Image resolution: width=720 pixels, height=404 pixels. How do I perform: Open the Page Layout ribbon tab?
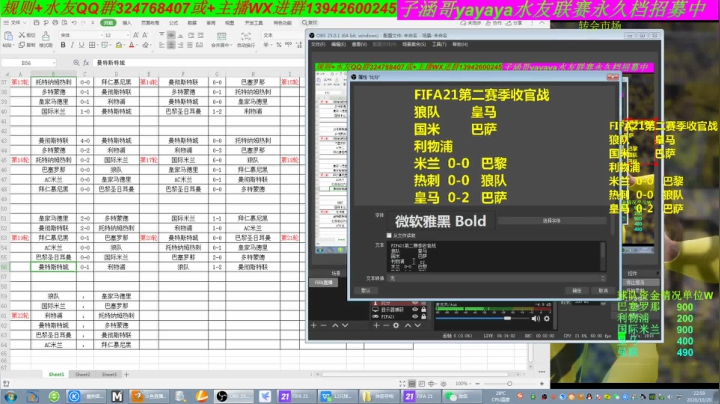click(x=150, y=22)
